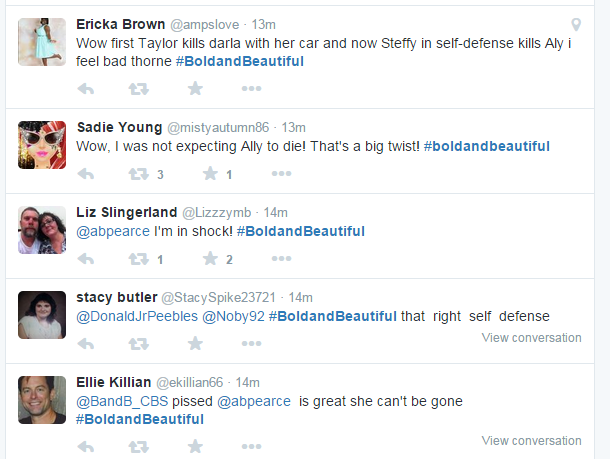Favorite Liz Slingerland's tweet with the star
Image resolution: width=610 pixels, height=459 pixels.
point(210,259)
